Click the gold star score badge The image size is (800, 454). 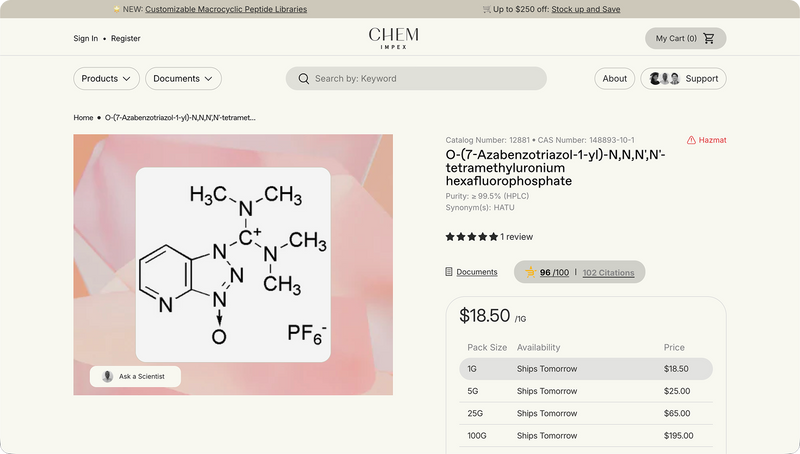[530, 272]
